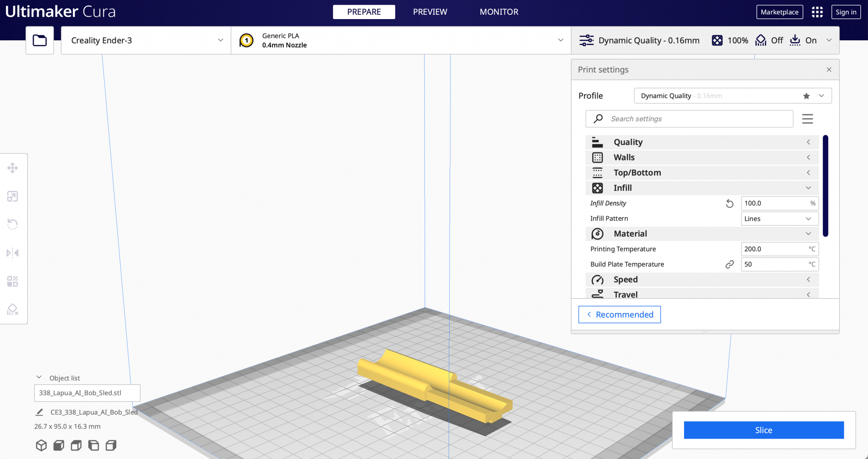The height and width of the screenshot is (459, 868).
Task: Reset Infill Density with revert arrow
Action: (x=729, y=204)
